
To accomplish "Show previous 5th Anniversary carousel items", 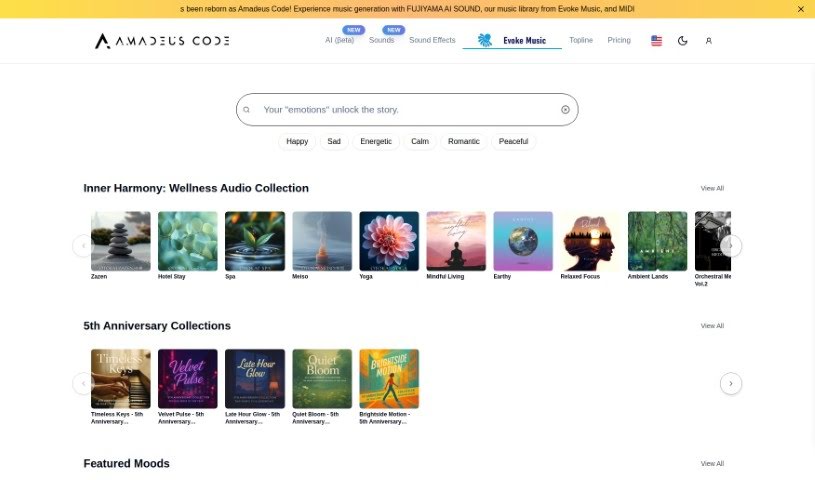I will [x=83, y=384].
